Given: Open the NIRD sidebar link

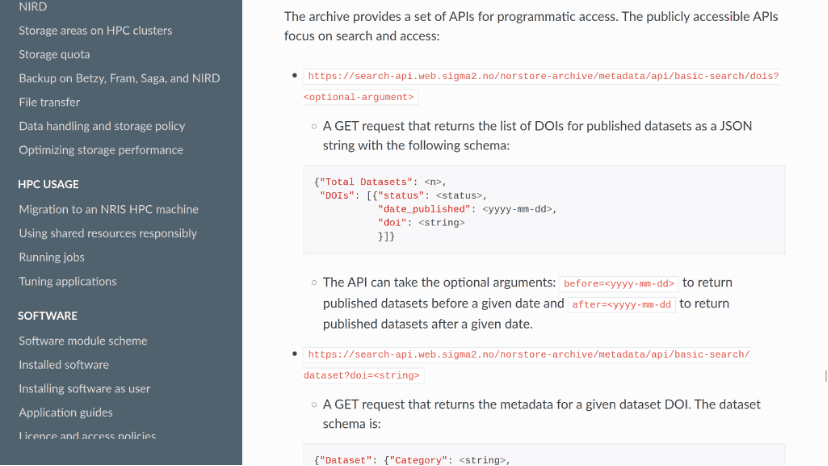Looking at the screenshot, I should pyautogui.click(x=33, y=7).
